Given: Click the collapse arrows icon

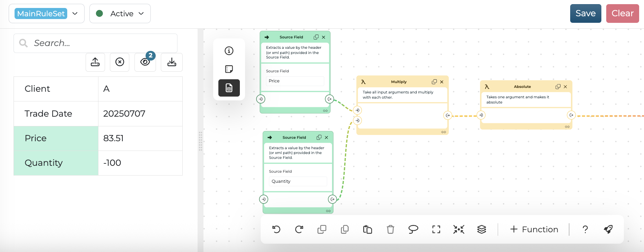Looking at the screenshot, I should click(459, 229).
